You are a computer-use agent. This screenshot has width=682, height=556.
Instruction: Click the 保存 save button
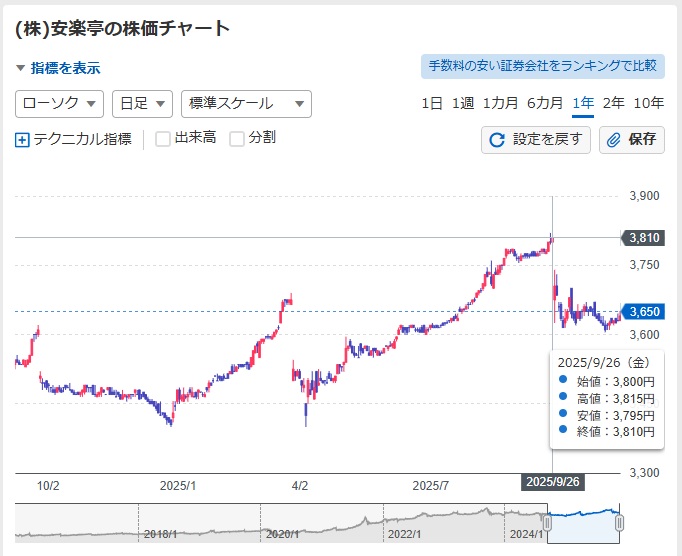coord(632,140)
